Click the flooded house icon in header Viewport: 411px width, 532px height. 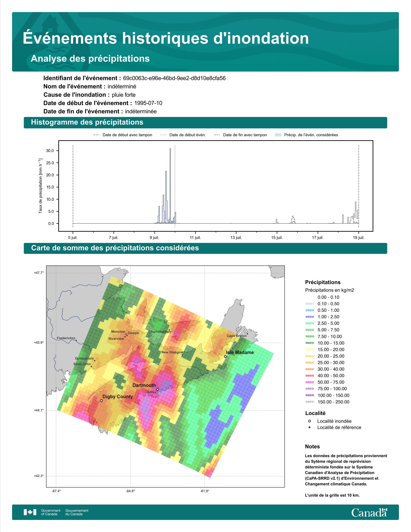(x=50, y=24)
